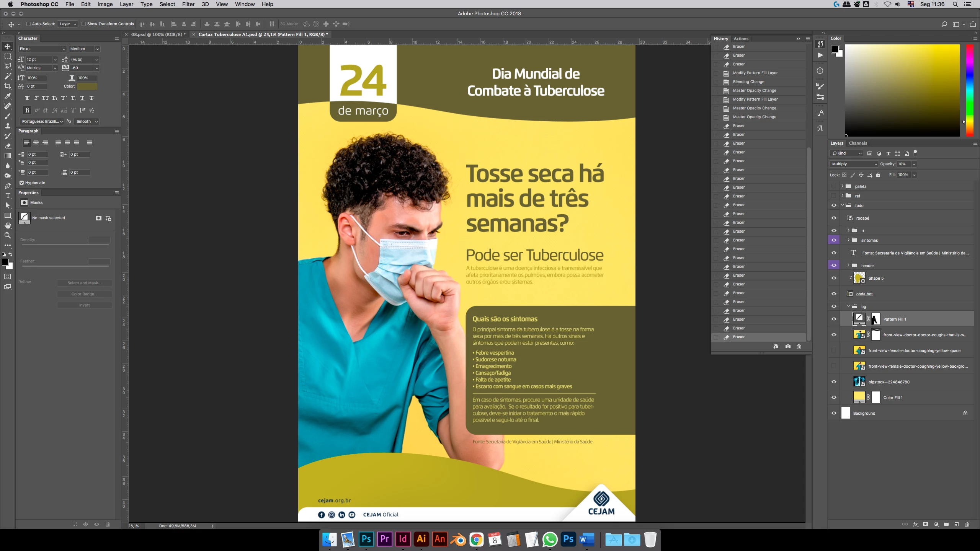Image resolution: width=980 pixels, height=551 pixels.
Task: Select the Zoom tool
Action: coord(8,235)
